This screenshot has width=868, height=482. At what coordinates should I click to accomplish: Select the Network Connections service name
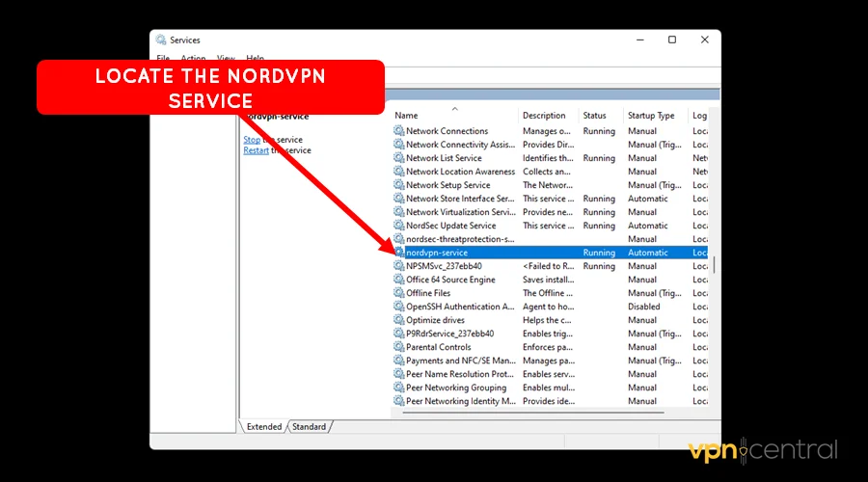(x=447, y=130)
